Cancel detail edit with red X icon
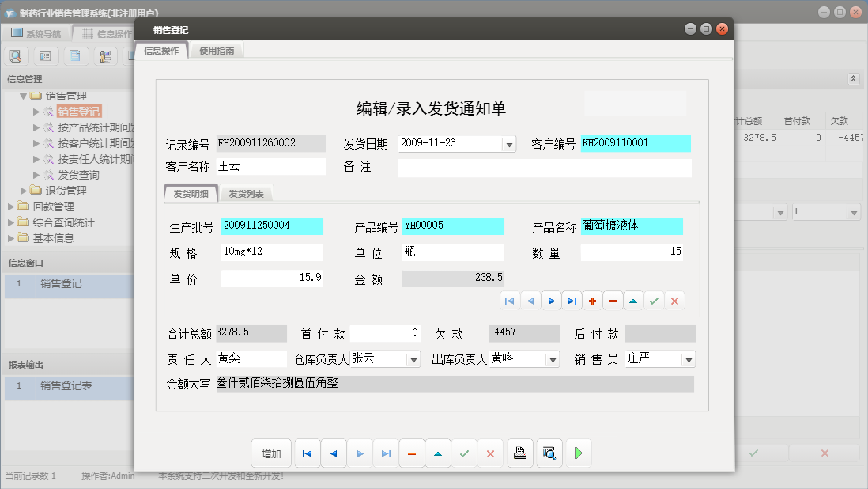 pos(674,301)
